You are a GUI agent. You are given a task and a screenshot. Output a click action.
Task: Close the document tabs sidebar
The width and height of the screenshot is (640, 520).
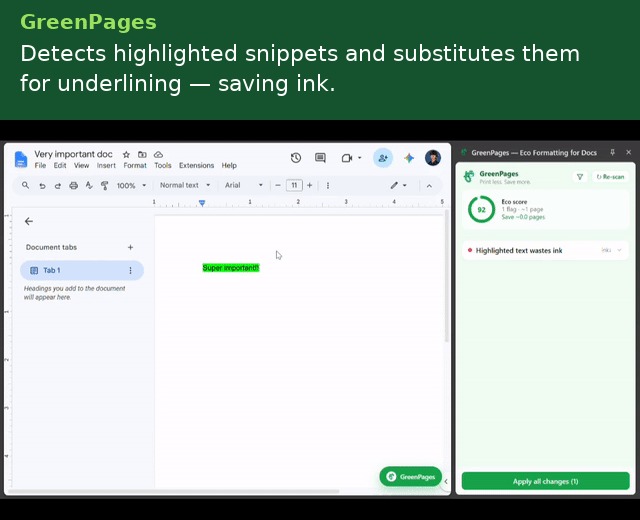(29, 221)
